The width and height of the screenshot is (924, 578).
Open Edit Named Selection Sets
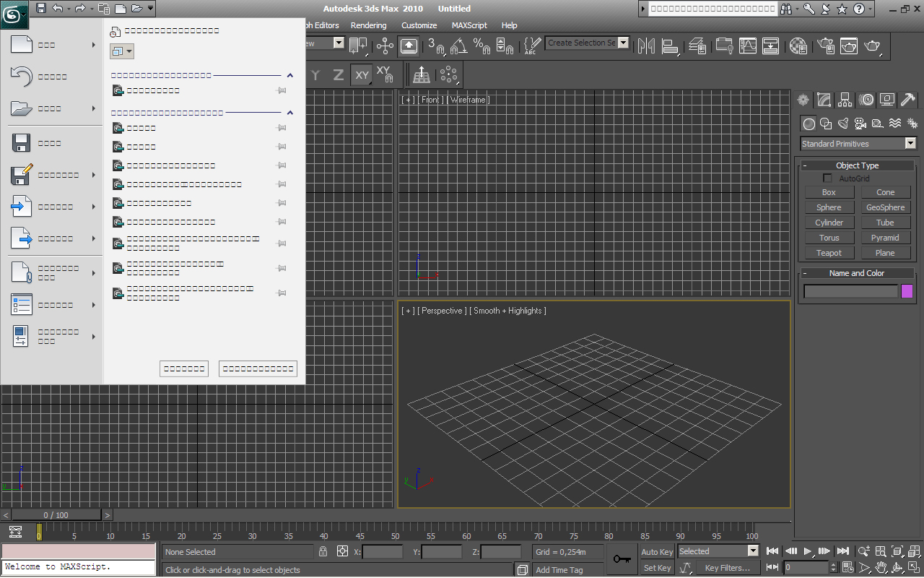pos(532,46)
